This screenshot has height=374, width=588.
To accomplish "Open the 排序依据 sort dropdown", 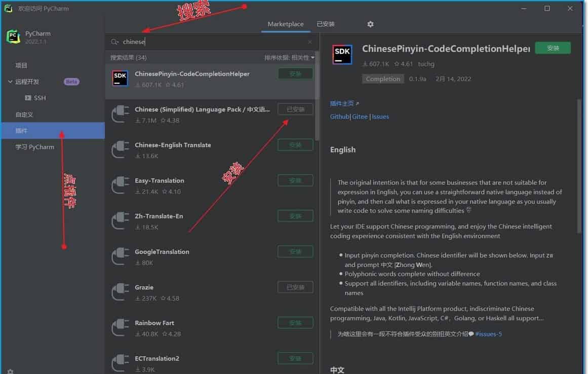I will [289, 57].
